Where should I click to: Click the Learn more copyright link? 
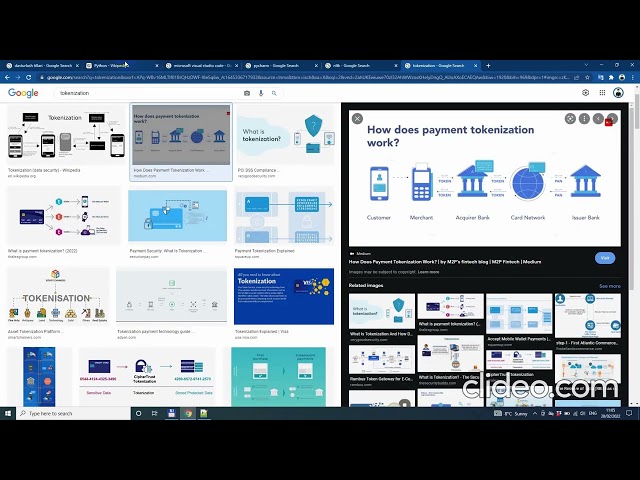click(428, 272)
